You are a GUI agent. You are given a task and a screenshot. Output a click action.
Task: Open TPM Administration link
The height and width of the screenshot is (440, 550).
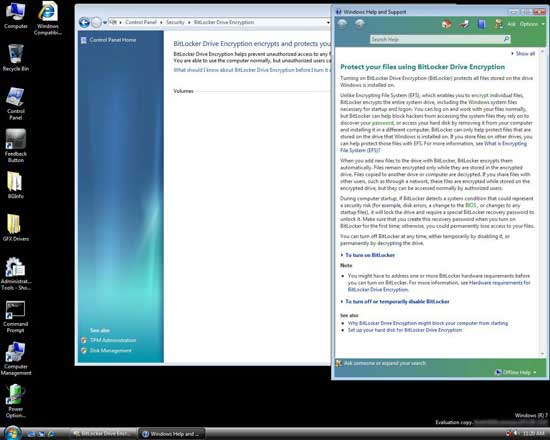click(113, 340)
